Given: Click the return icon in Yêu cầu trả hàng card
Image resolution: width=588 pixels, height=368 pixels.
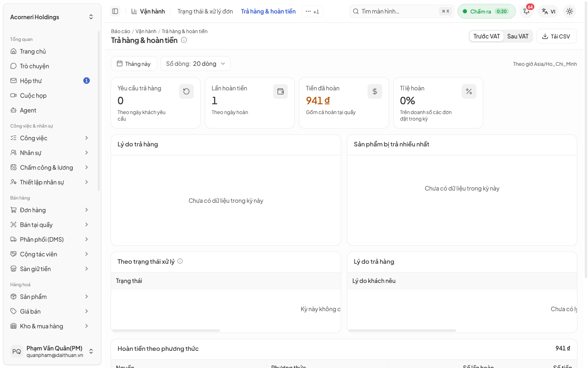Looking at the screenshot, I should 186,92.
